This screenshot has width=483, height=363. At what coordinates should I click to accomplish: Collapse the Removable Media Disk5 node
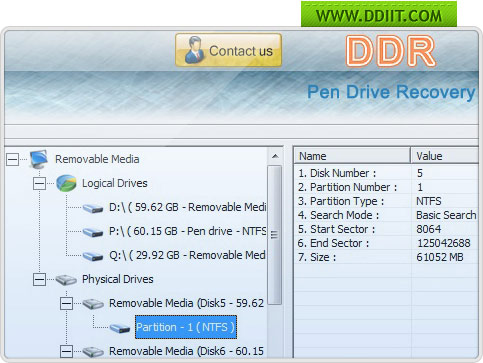coord(66,303)
